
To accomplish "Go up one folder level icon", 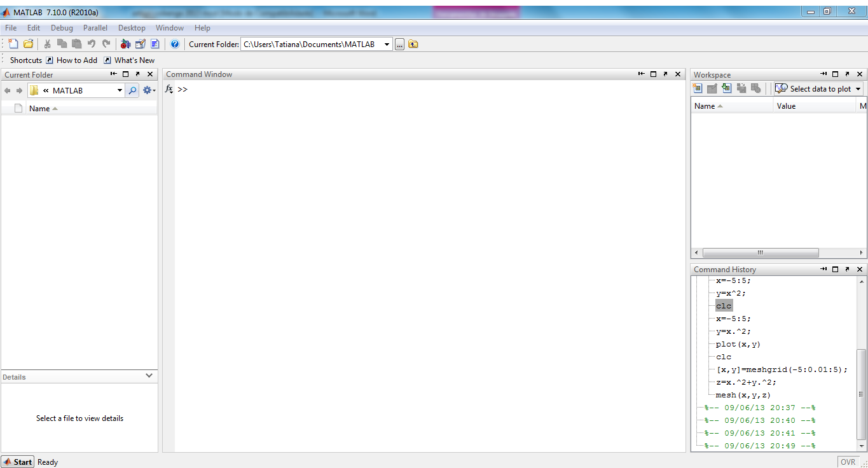I will pos(413,45).
